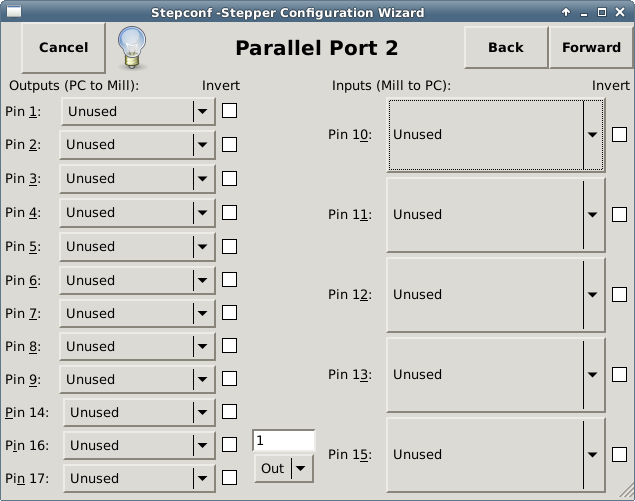
Task: Enable Invert for output Pin 8
Action: pos(229,346)
